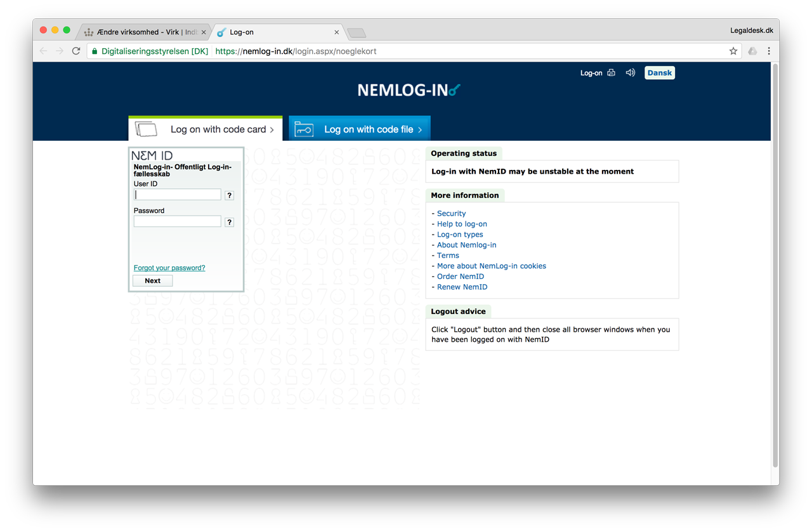This screenshot has height=532, width=812.
Task: Open Chrome three-dot menu
Action: 769,51
